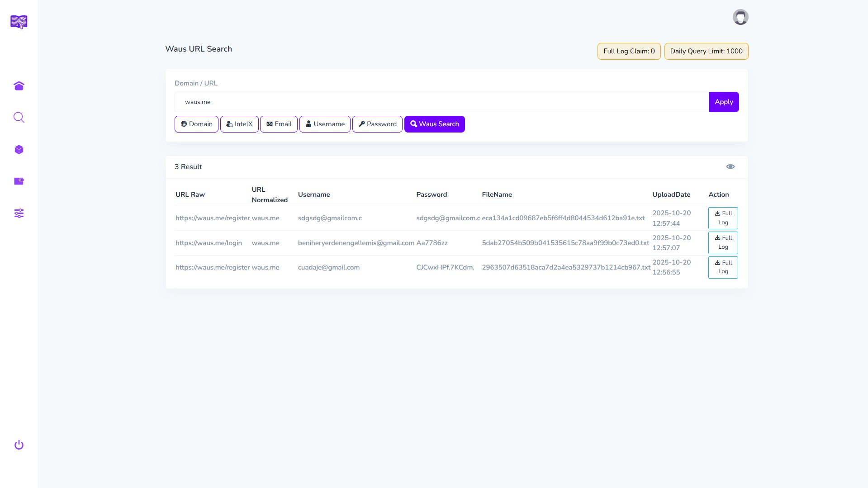Click the upload date 2025-10-20 12:56:55
This screenshot has height=488, width=868.
coord(672,267)
